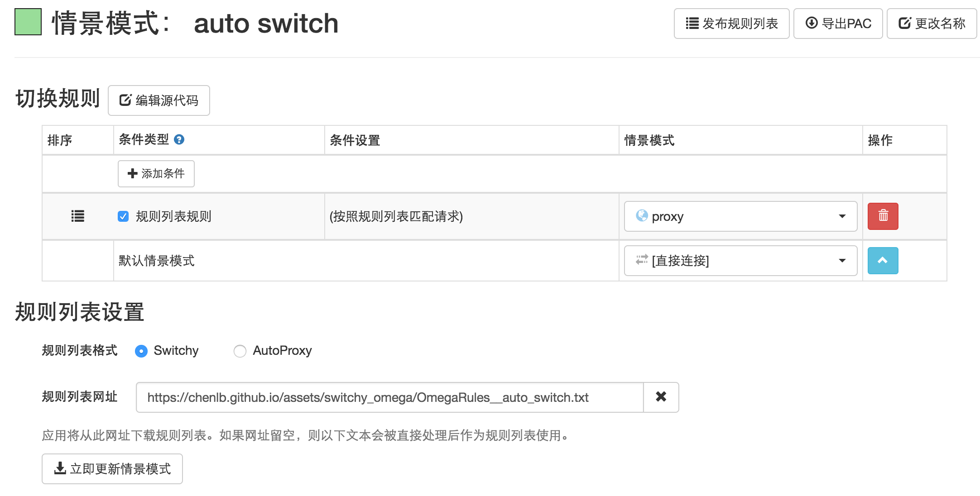
Task: Click the 排序 column header
Action: click(x=60, y=140)
